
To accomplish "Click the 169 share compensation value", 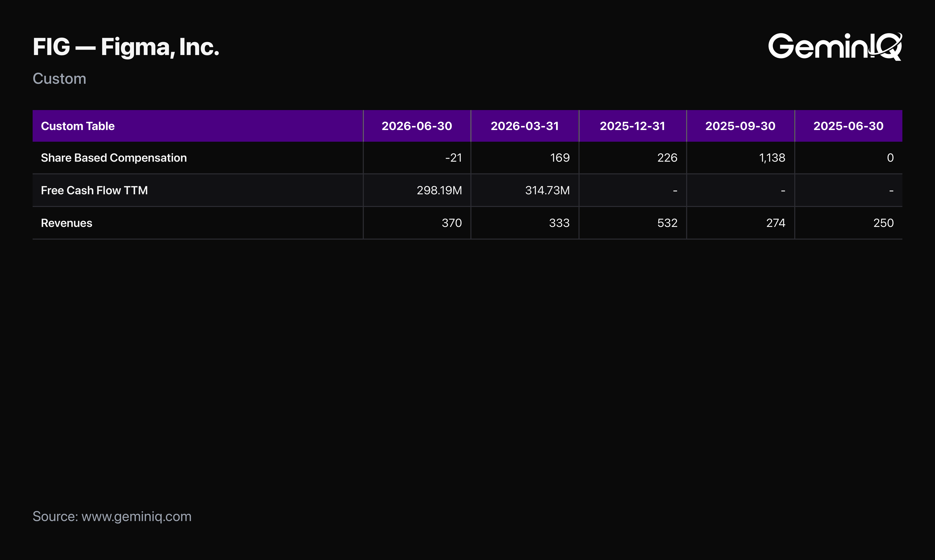I will tap(560, 158).
